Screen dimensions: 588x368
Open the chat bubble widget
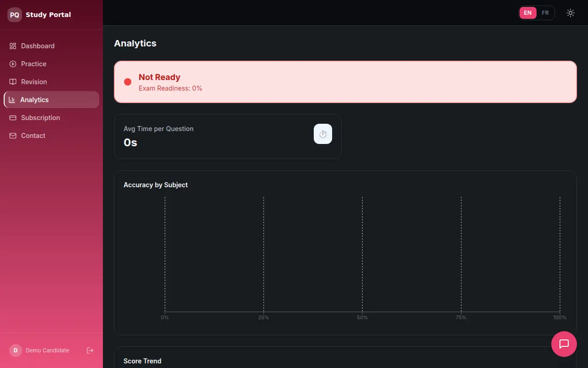pyautogui.click(x=564, y=344)
